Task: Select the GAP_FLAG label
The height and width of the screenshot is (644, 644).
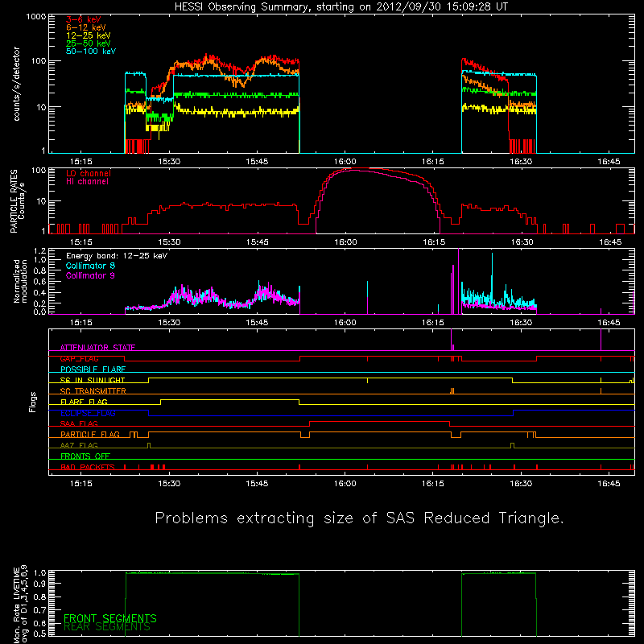Action: point(79,358)
